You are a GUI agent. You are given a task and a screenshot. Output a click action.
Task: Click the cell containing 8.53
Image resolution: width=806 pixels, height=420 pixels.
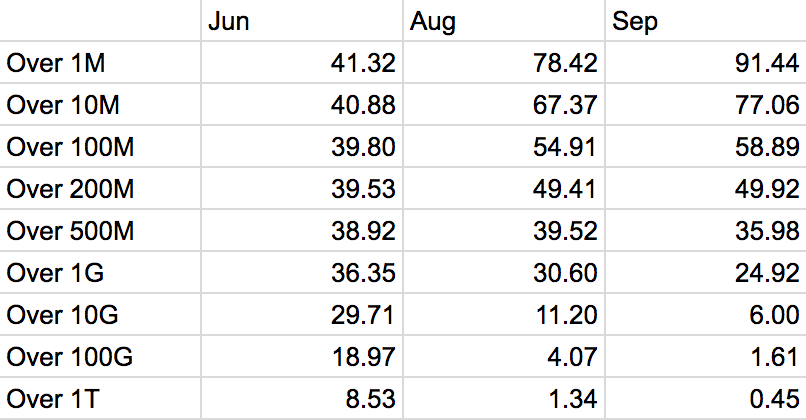tap(302, 398)
